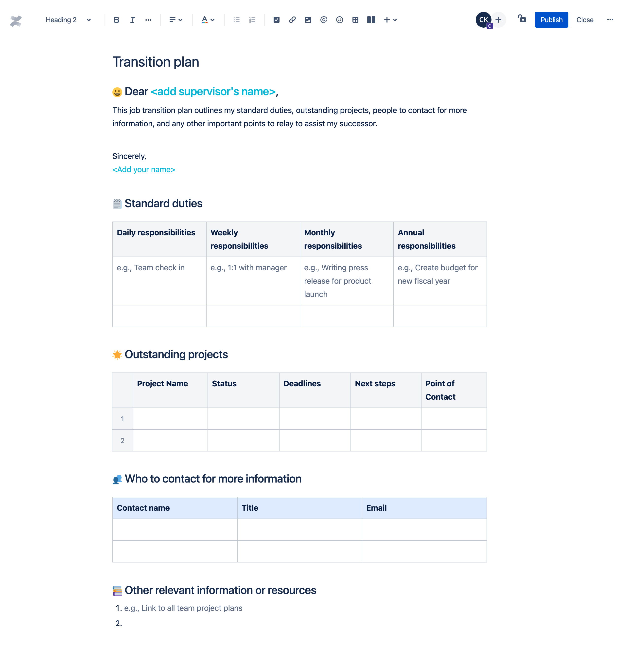
Task: Click the task/checklist icon in toolbar
Action: pos(276,19)
